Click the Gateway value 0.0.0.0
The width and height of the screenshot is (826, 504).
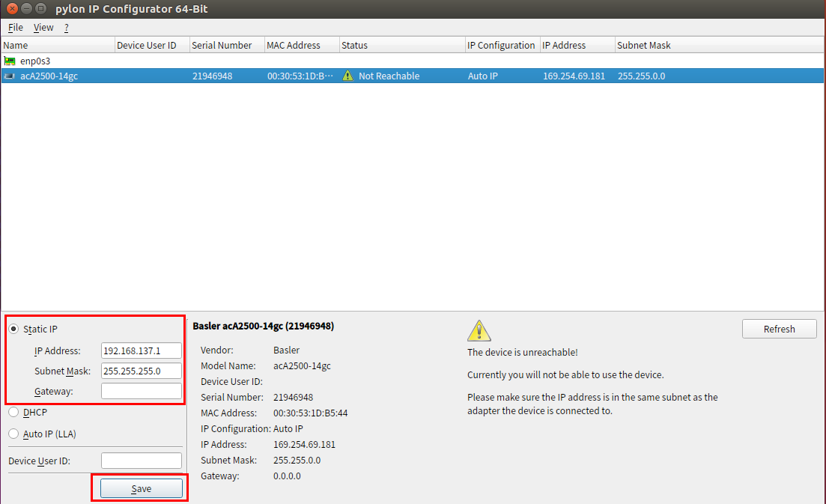coord(287,476)
